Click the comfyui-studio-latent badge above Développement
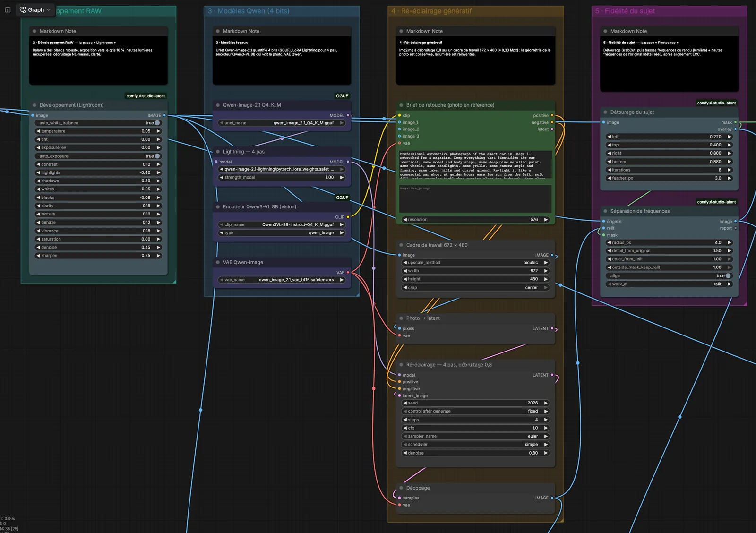The image size is (756, 533). point(146,96)
